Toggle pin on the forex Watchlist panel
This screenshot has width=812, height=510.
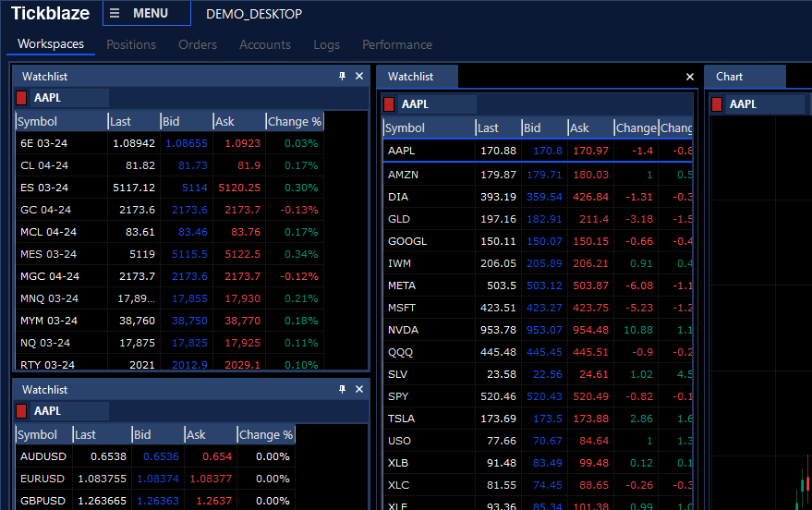[x=342, y=390]
